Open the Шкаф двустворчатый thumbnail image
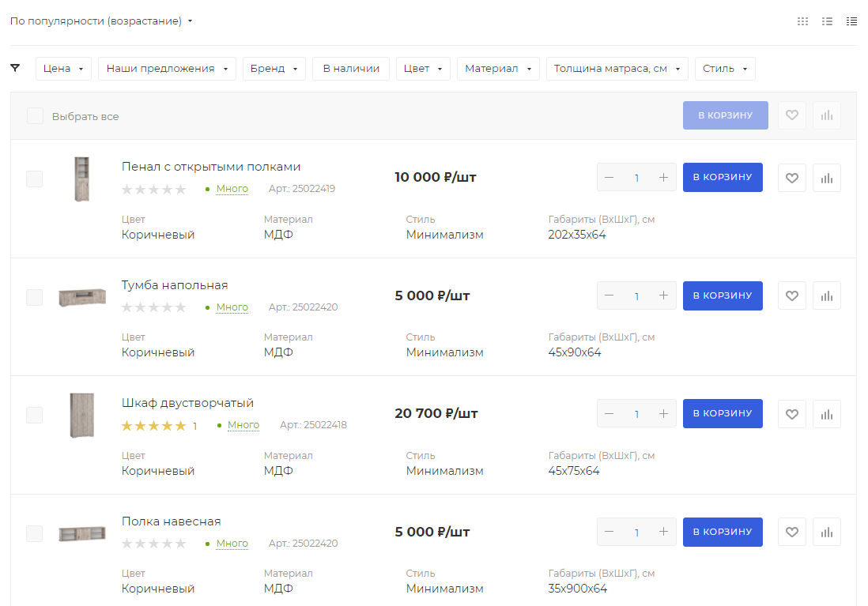Viewport: 868px width, 606px height. click(82, 415)
